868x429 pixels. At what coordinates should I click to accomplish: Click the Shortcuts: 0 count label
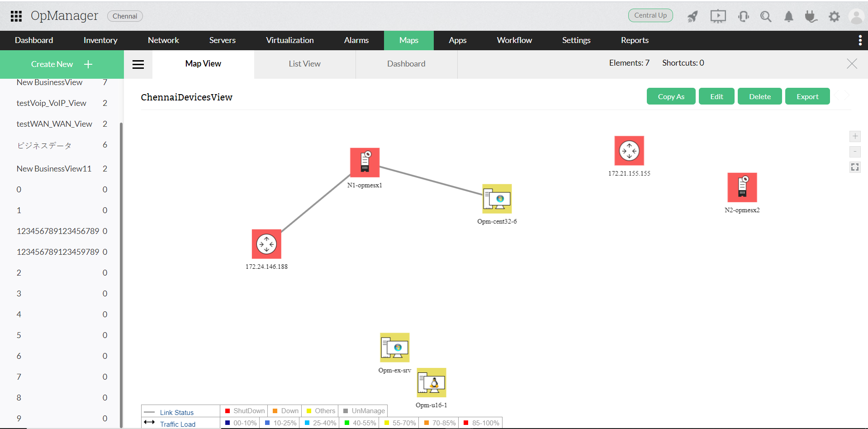[683, 63]
